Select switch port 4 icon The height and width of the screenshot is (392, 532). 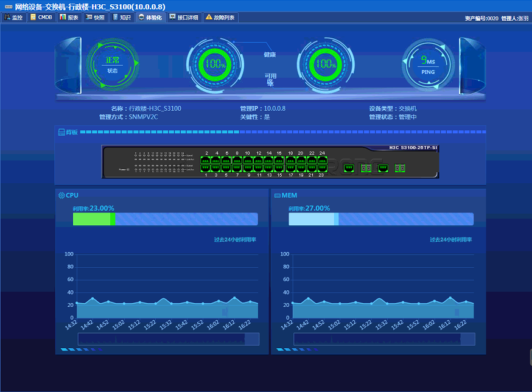coord(216,160)
